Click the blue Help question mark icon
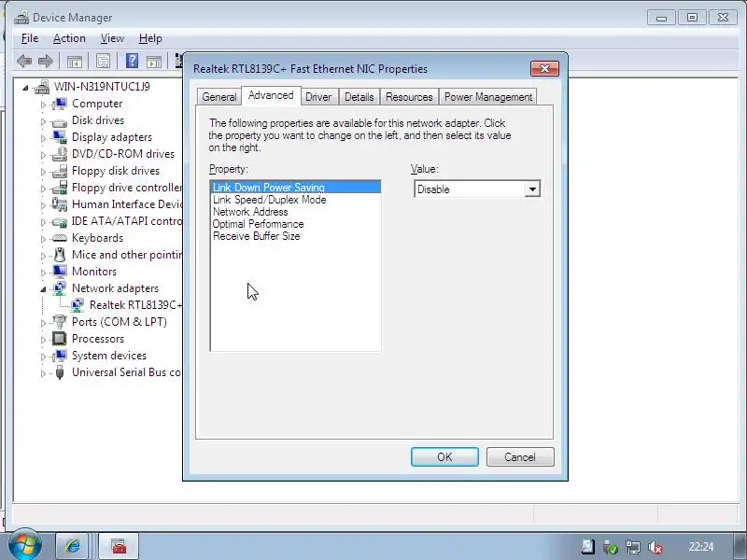Screen dimensions: 747x560 (132, 61)
